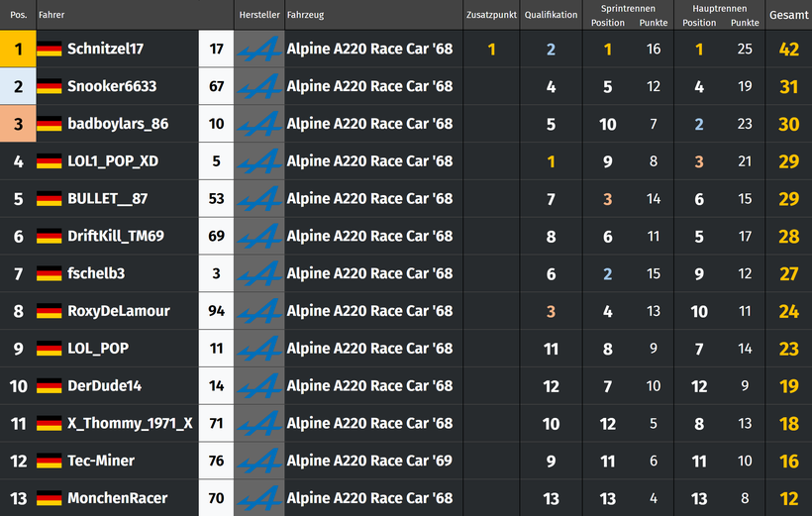Click the German flag beside MonchenRacer
Viewport: 812px width, 516px height.
pos(50,498)
